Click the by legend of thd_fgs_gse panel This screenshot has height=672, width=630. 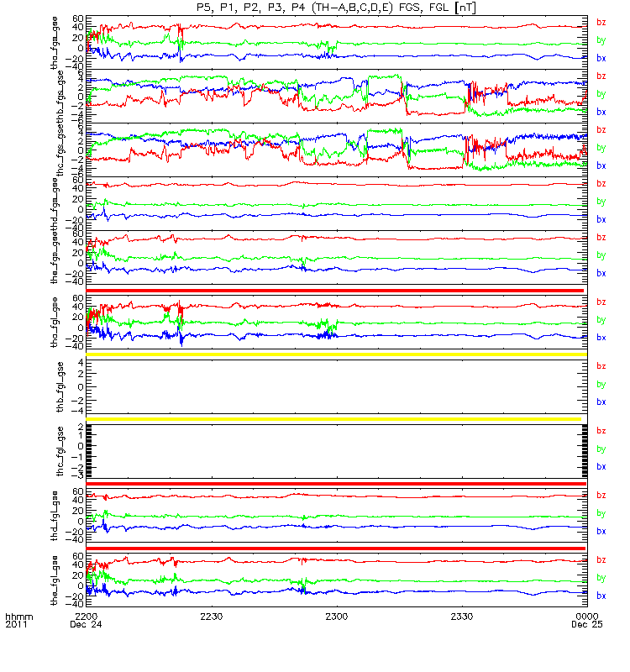pyautogui.click(x=601, y=202)
